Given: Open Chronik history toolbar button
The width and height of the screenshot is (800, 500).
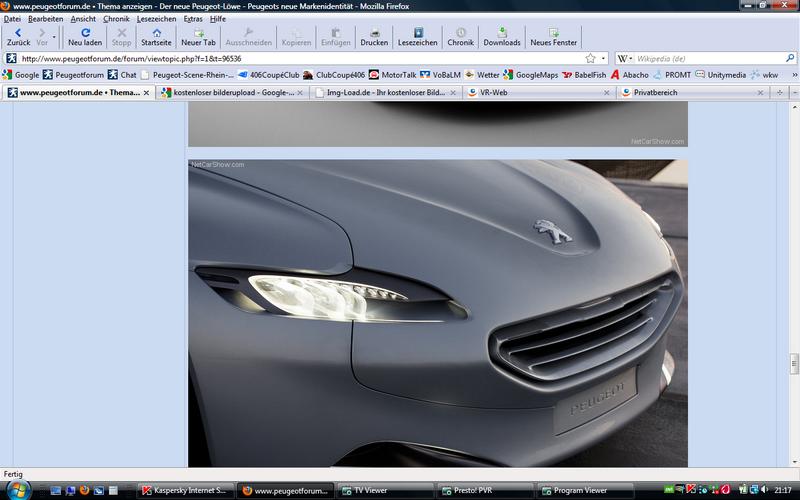Looking at the screenshot, I should coord(460,37).
